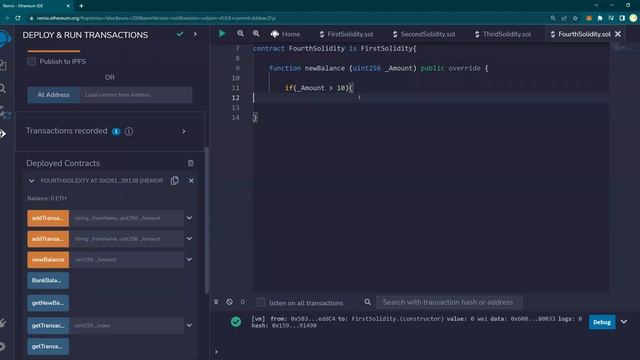
Task: Switch to FirstSolidity.sol tab
Action: (346, 34)
